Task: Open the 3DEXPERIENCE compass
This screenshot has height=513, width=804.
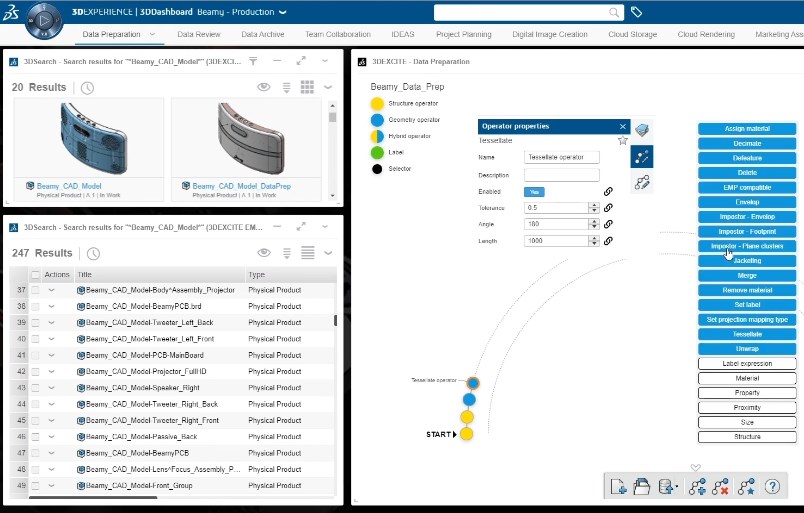Action: 44,21
